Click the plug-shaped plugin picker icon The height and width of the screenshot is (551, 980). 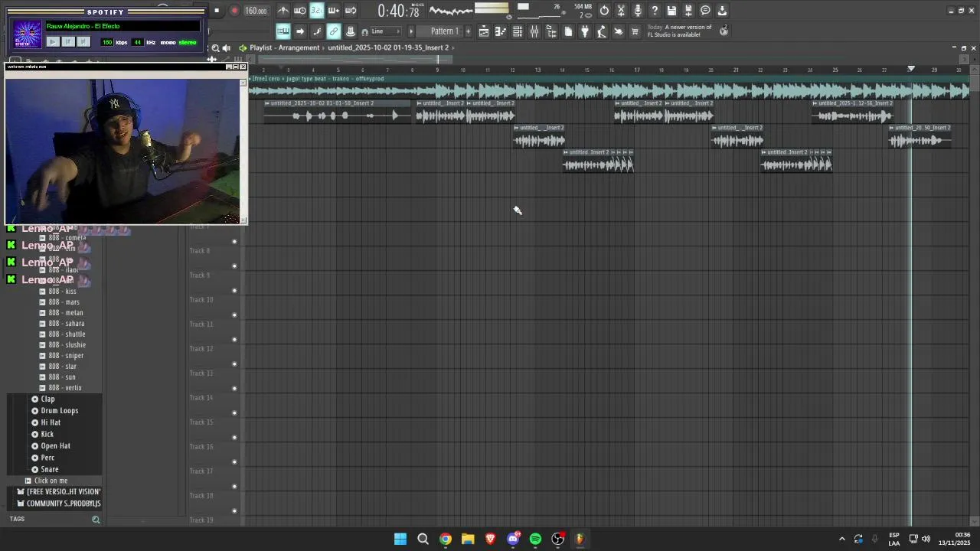coord(585,31)
